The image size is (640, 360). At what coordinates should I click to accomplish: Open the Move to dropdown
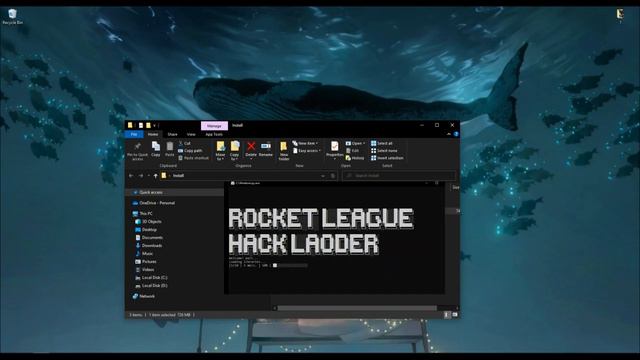(220, 151)
